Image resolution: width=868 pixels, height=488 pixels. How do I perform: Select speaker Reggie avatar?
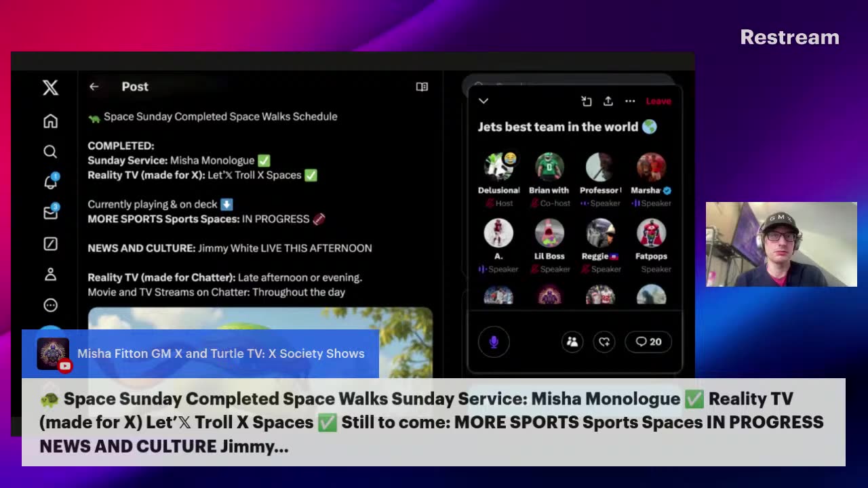pyautogui.click(x=600, y=232)
